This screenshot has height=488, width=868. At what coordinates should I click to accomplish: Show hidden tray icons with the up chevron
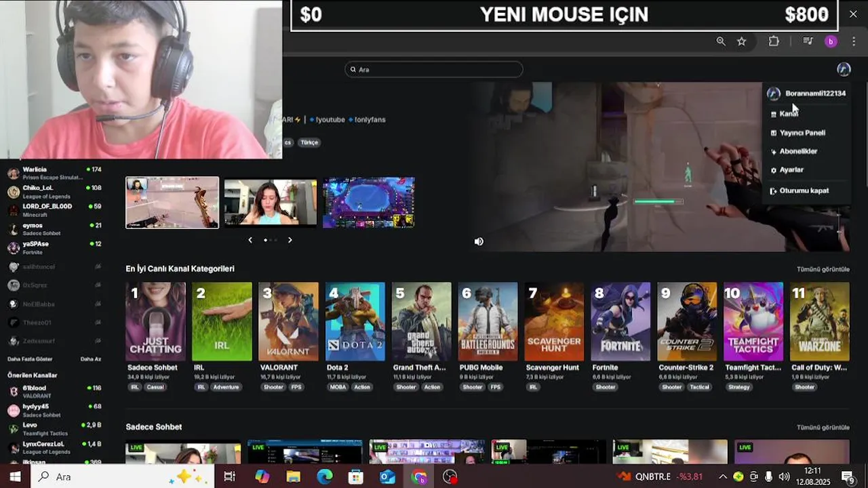723,476
